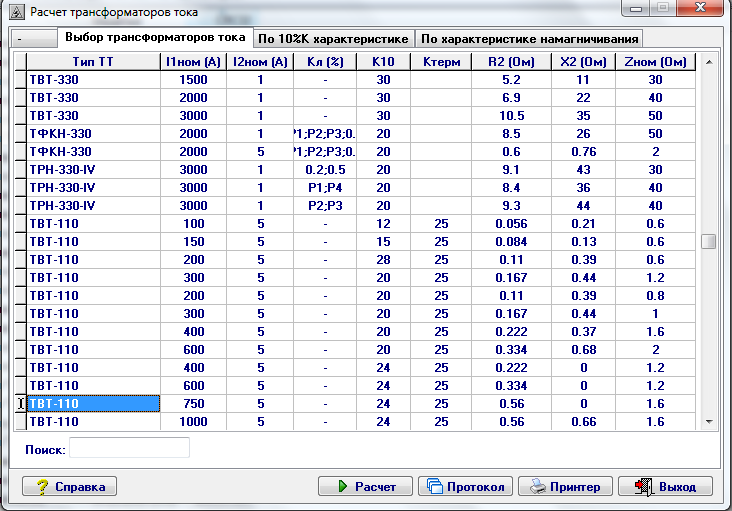The image size is (732, 511).
Task: Select ТФКН-330 row with I2ном 5
Action: point(355,152)
